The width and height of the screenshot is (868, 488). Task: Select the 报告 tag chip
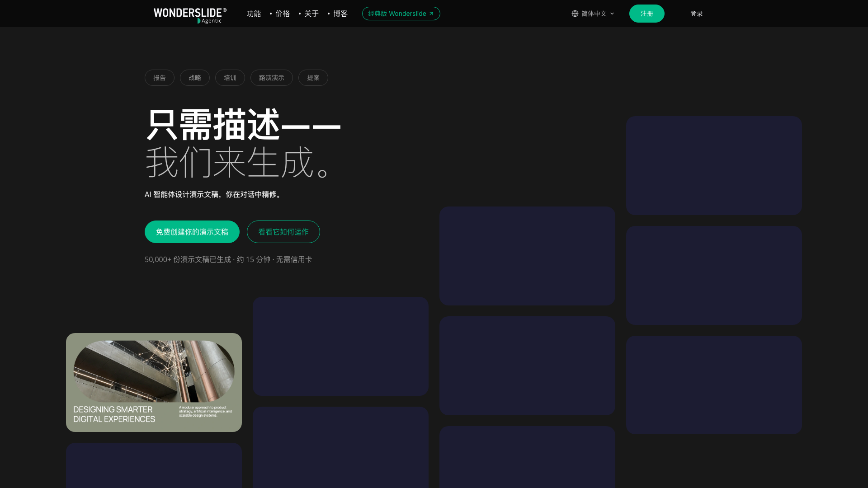(x=160, y=78)
